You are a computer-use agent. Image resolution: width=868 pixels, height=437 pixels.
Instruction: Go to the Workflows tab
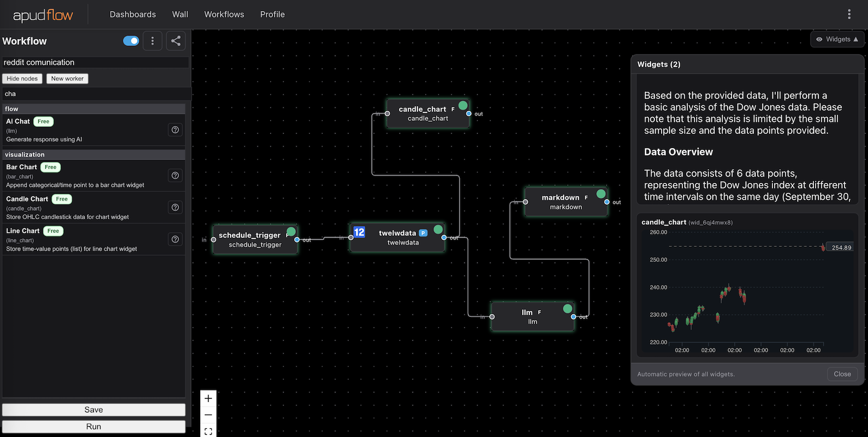click(x=224, y=14)
